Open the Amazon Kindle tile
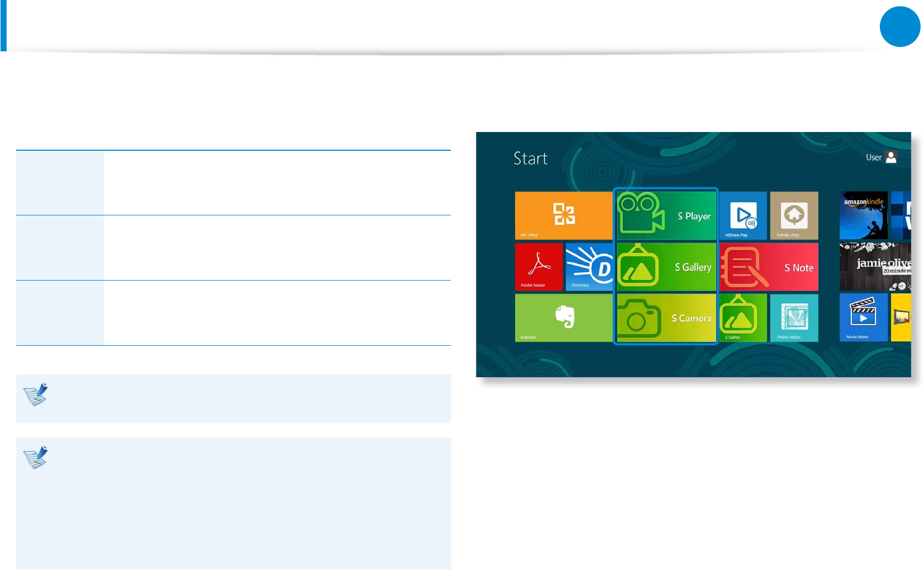This screenshot has width=924, height=570. pyautogui.click(x=863, y=215)
